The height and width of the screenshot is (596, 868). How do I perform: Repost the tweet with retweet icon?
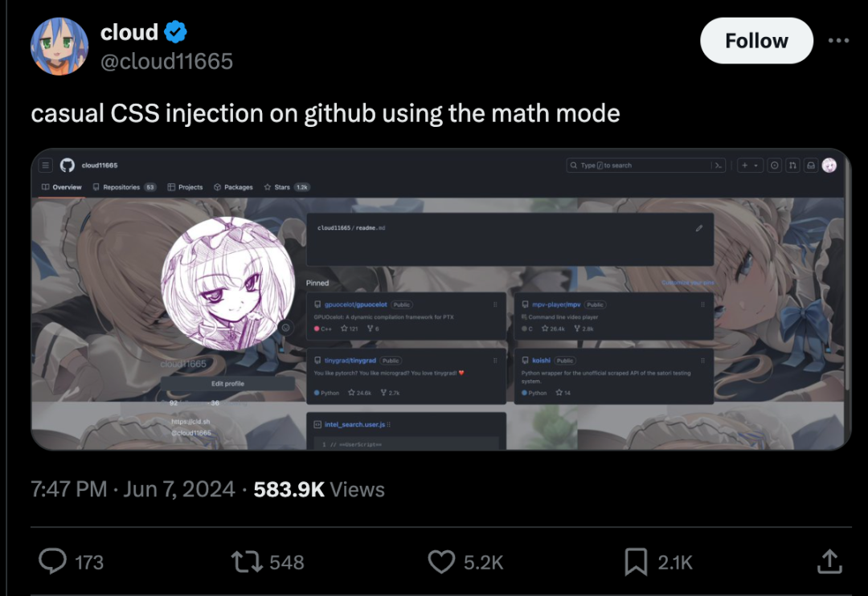[247, 561]
